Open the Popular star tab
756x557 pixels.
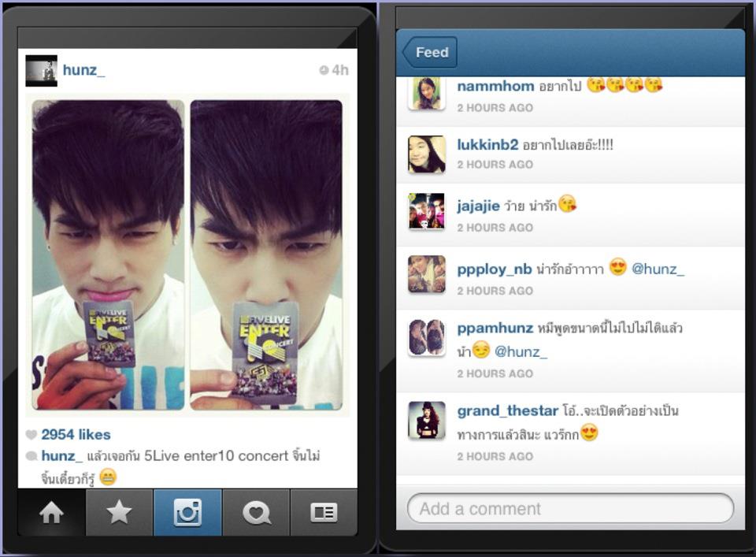point(119,512)
